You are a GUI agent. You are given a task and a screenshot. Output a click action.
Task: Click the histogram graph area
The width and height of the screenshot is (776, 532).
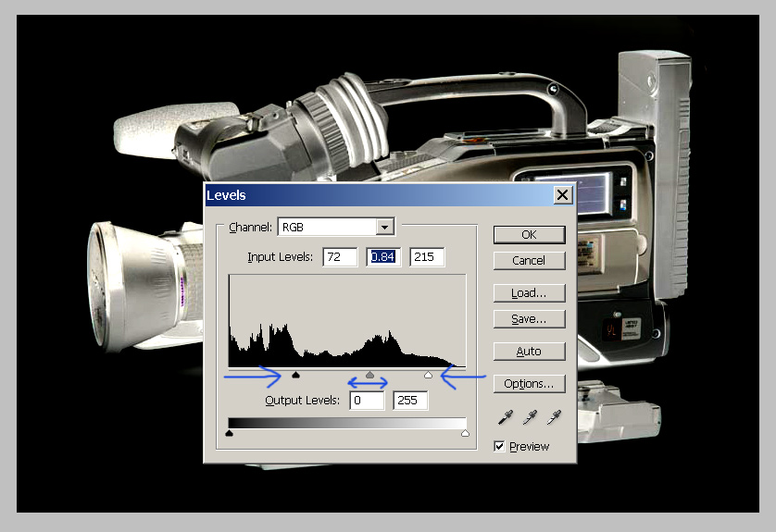tap(347, 321)
